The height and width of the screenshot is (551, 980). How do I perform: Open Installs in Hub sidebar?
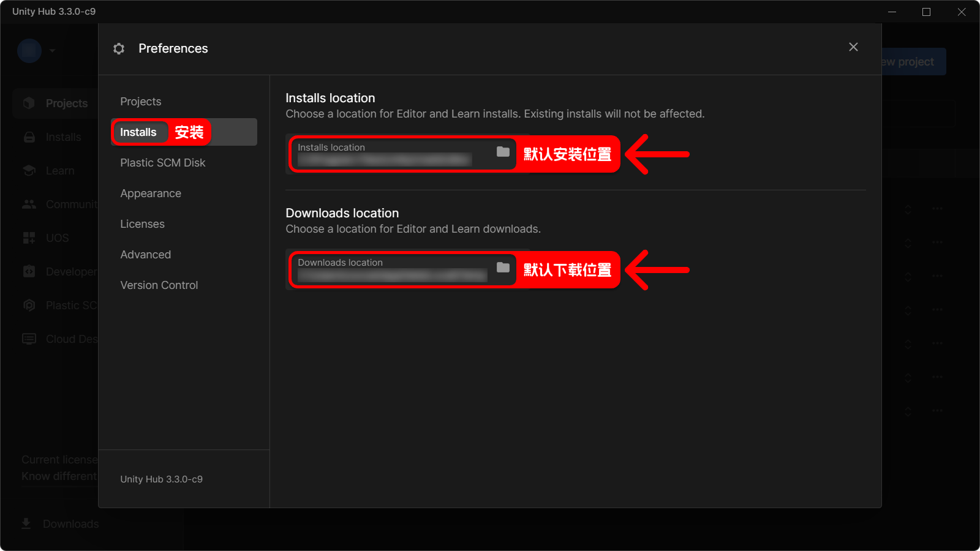coord(55,137)
